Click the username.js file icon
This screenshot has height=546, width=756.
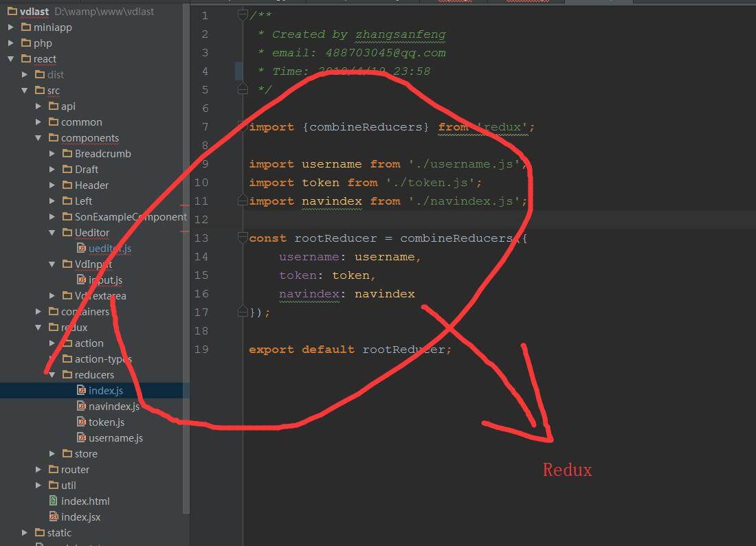[82, 438]
